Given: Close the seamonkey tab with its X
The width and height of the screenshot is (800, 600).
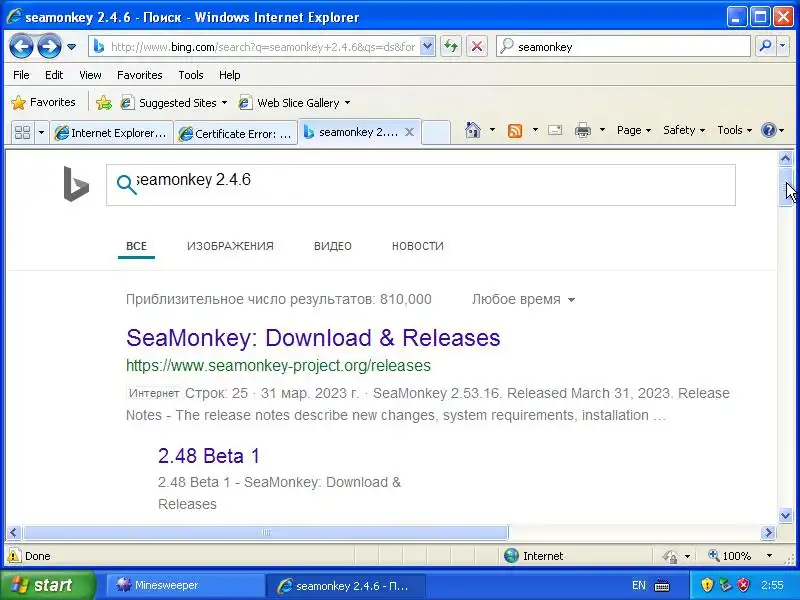Looking at the screenshot, I should click(x=409, y=132).
